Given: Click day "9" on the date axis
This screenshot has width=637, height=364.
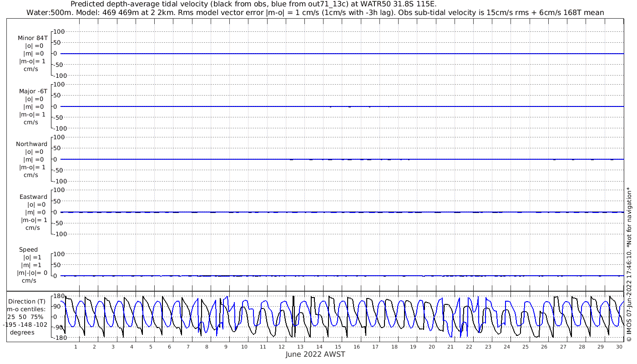Looking at the screenshot, I should (225, 347).
